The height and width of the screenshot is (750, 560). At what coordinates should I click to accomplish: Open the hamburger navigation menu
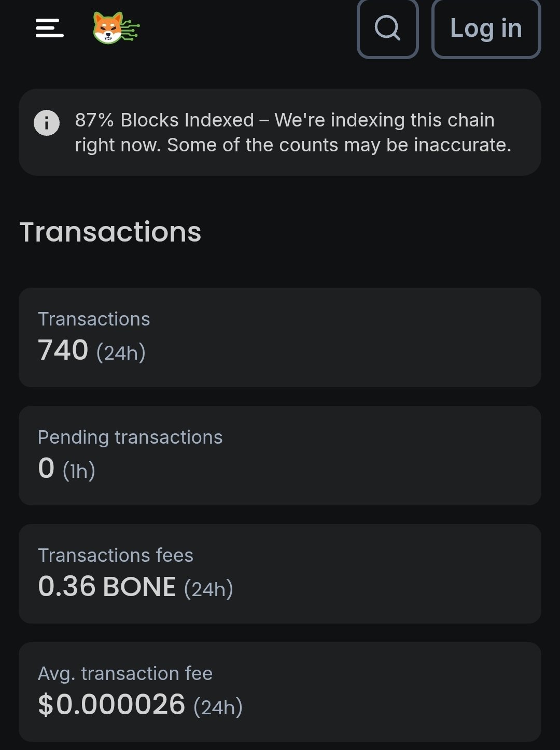pos(50,28)
